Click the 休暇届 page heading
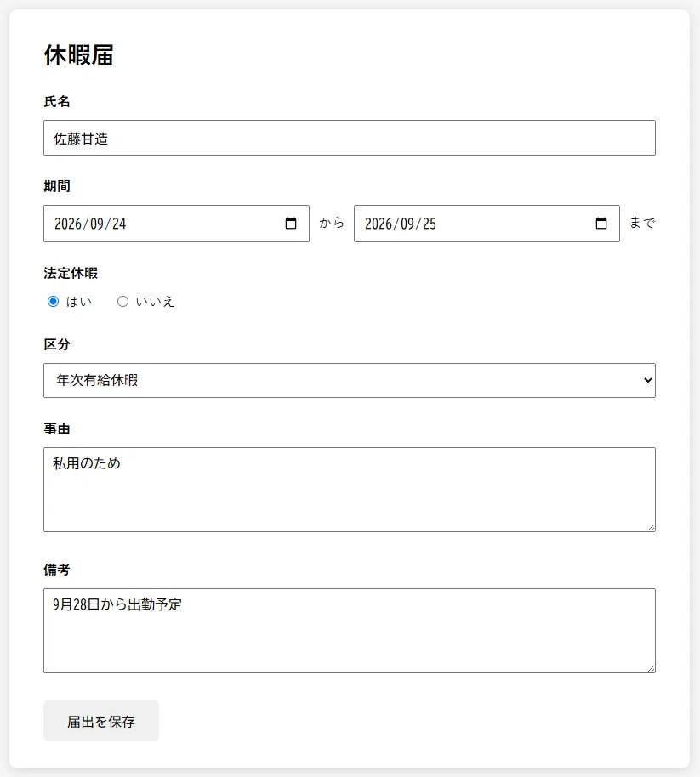Screen dimensions: 700x777 [79, 55]
